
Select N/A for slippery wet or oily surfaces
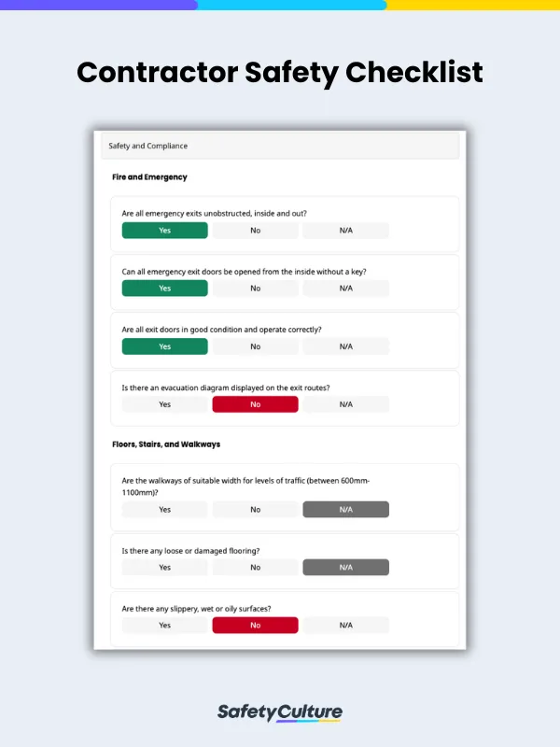pos(345,625)
